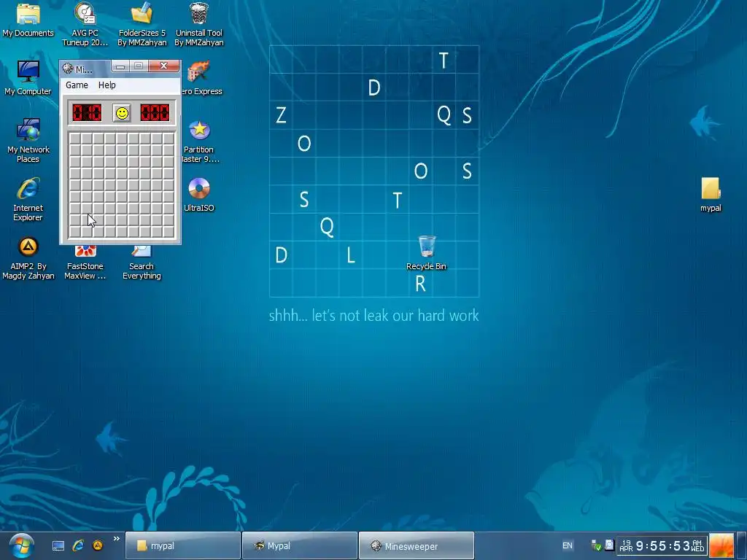Click the Minesweeper taskbar button
This screenshot has height=560, width=747.
(417, 545)
